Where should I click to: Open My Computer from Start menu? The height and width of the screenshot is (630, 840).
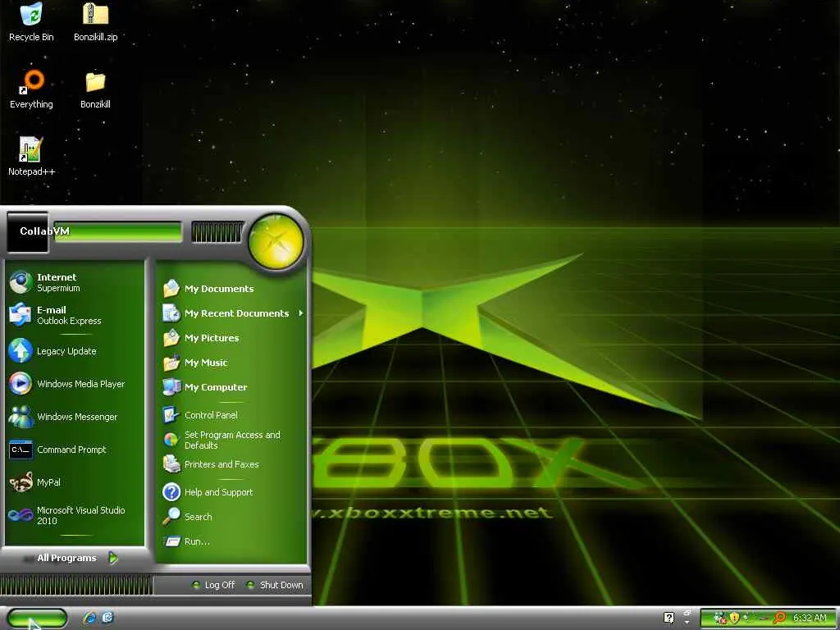232,387
